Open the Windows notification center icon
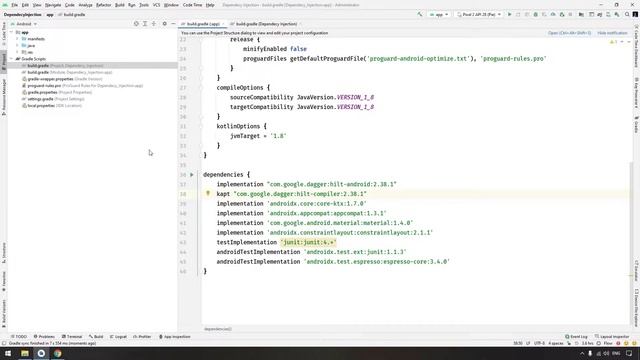 click(x=629, y=353)
